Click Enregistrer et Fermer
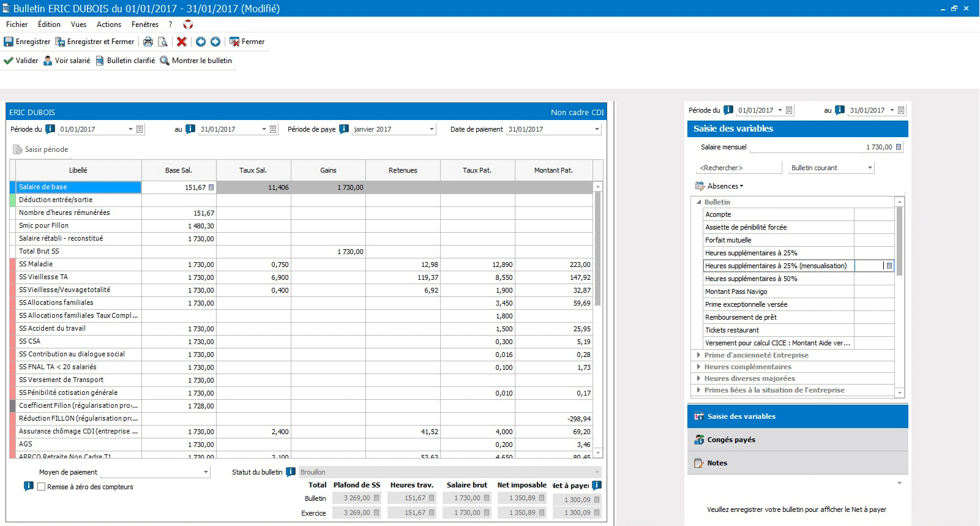 pyautogui.click(x=95, y=42)
